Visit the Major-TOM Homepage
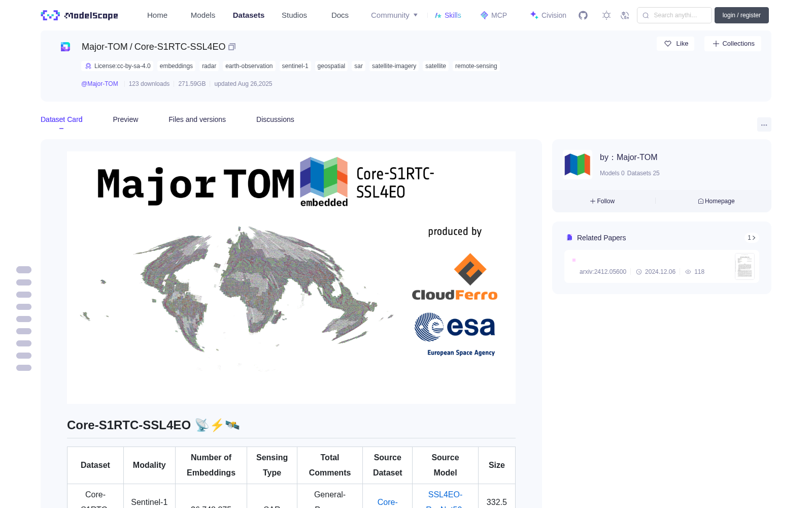This screenshot has height=508, width=812. pyautogui.click(x=716, y=201)
